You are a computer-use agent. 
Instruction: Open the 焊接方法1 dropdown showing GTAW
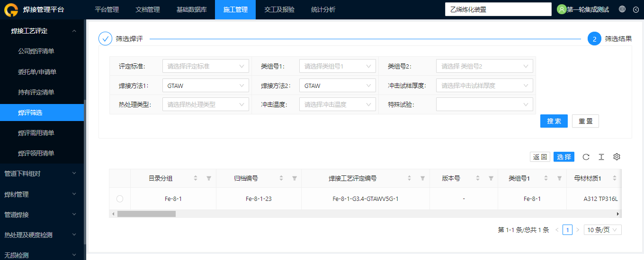click(206, 86)
